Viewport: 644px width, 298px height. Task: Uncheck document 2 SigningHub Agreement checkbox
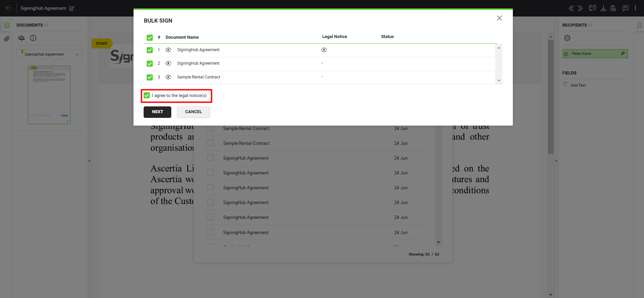point(150,63)
